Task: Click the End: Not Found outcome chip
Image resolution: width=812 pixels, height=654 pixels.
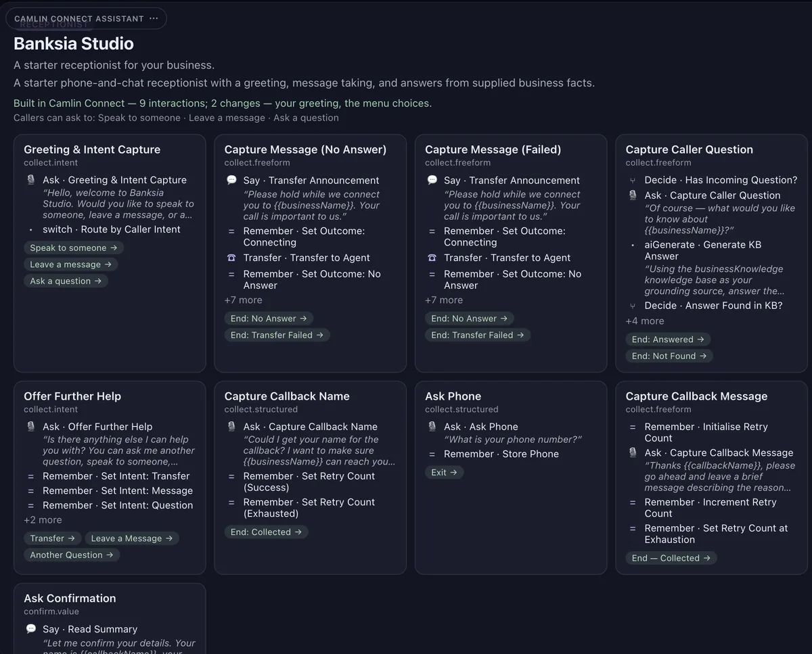Action: click(x=669, y=356)
